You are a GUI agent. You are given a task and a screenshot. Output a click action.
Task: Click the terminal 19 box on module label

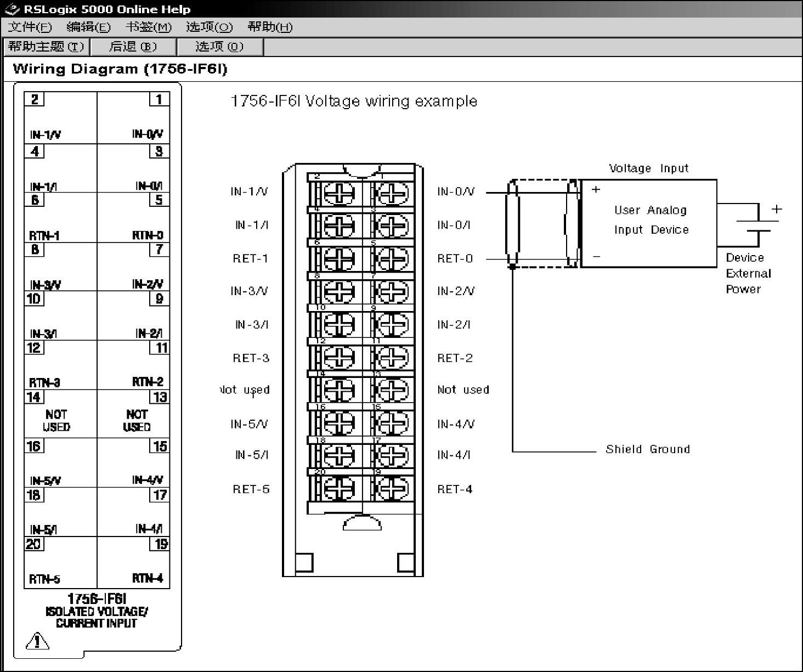(160, 544)
